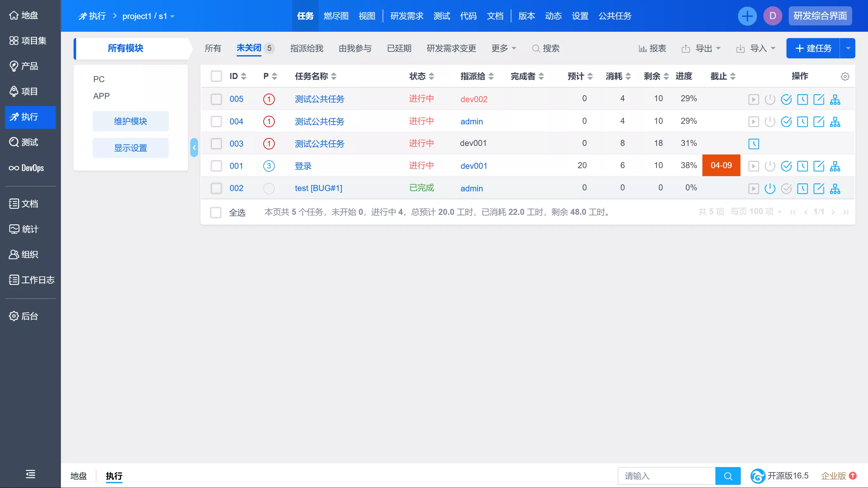Open the user avatar D menu
Viewport: 868px width, 488px height.
click(772, 16)
